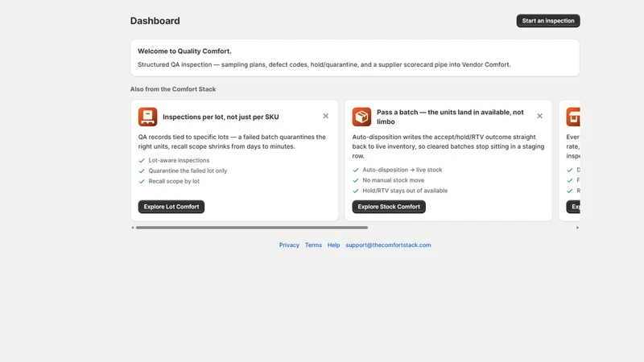Screen dimensions: 644x362
Task: Click 'Recall scope by lot' item
Action: pyautogui.click(x=174, y=181)
